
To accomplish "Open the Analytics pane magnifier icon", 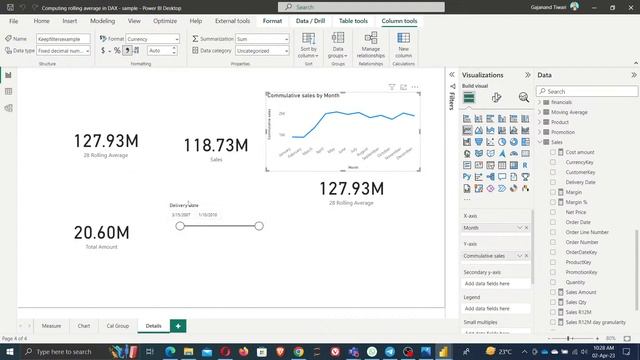I will pos(524,97).
